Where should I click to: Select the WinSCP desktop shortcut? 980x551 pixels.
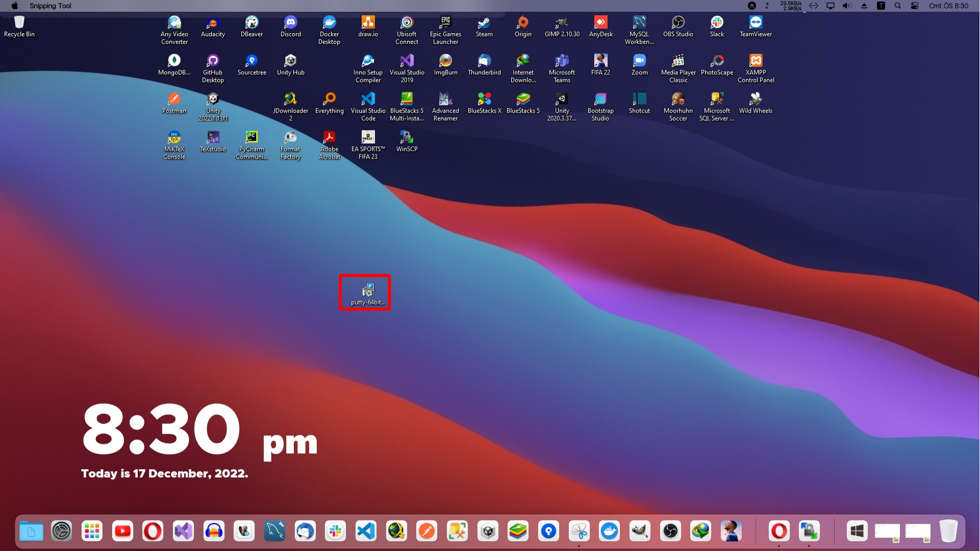click(x=407, y=142)
